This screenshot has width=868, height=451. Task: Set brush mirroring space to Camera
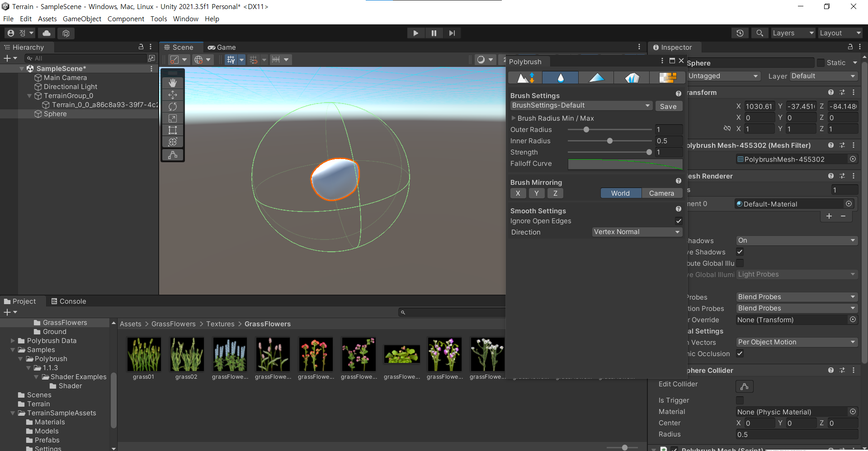661,193
